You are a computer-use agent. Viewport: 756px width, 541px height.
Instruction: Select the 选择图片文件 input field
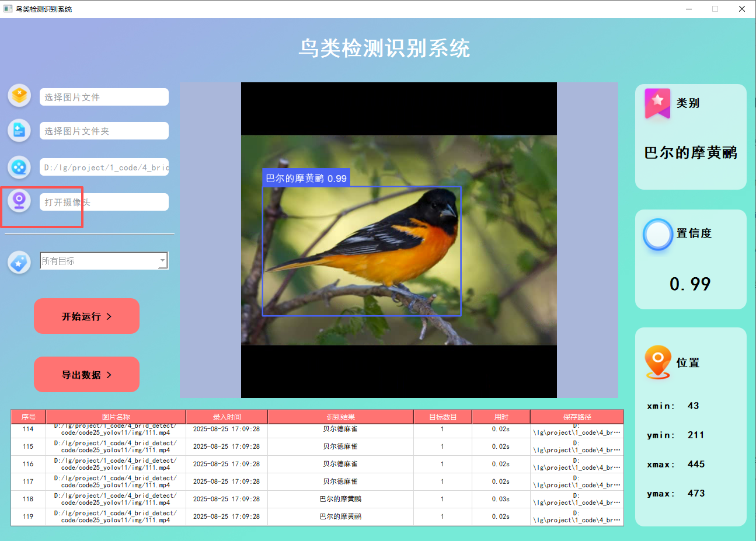tap(104, 97)
